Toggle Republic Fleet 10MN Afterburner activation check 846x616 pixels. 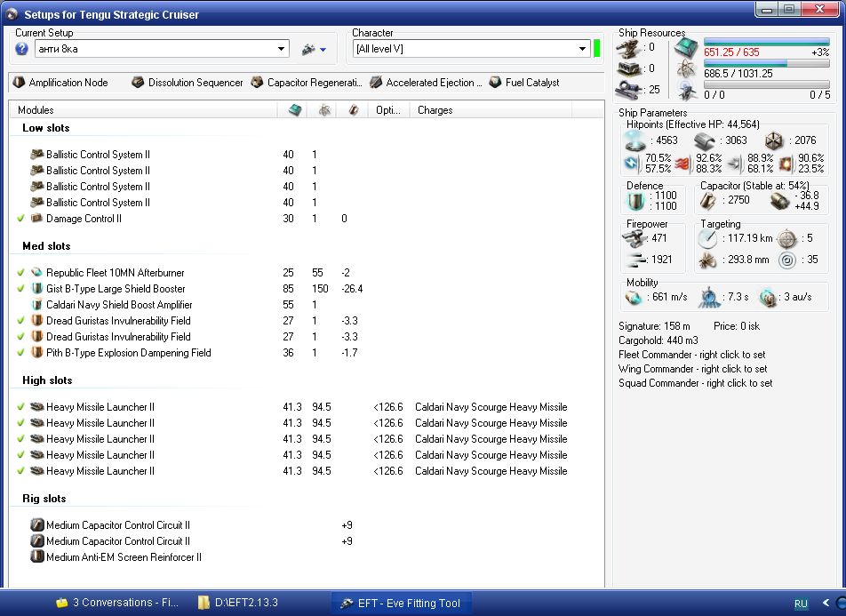click(x=21, y=273)
